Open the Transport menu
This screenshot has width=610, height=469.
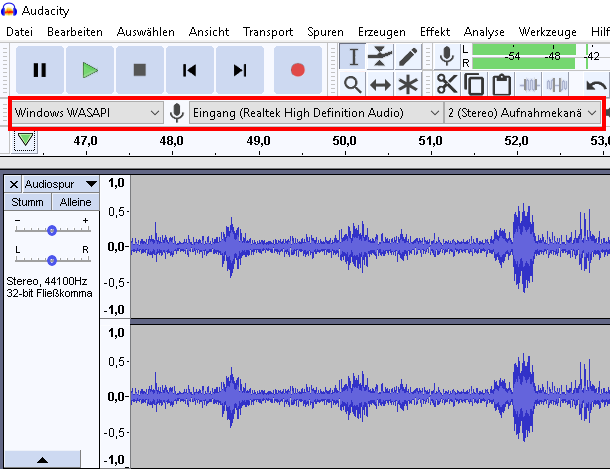click(x=268, y=32)
